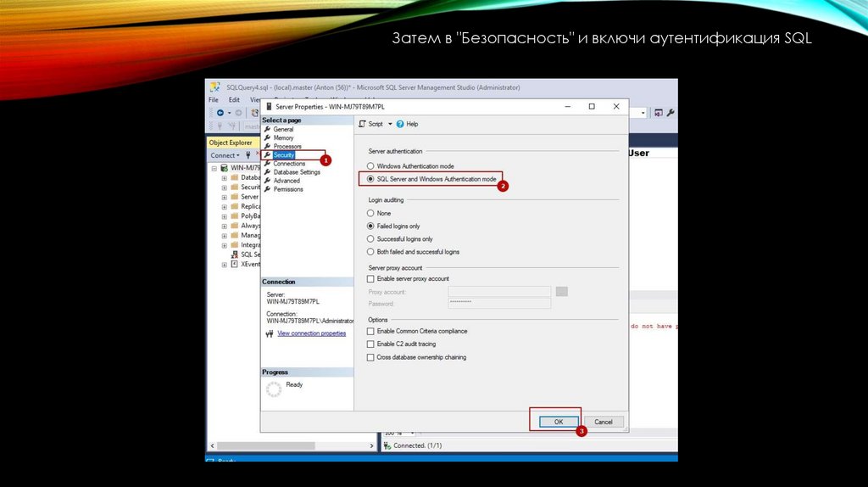The height and width of the screenshot is (487, 868).
Task: Open the Advanced page in Server Properties
Action: [x=287, y=181]
